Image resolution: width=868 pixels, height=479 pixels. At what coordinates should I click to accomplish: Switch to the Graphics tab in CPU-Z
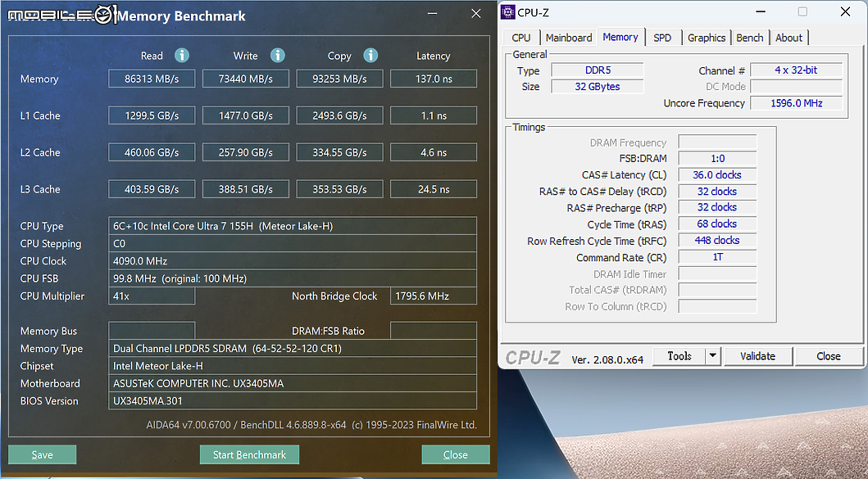[x=707, y=38]
